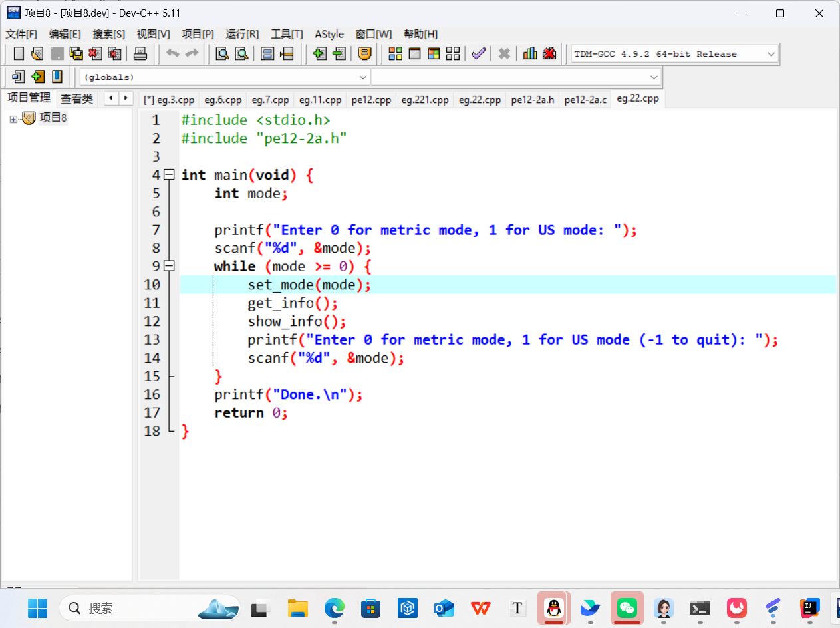Click the Save All toolbar icon
Viewport: 840px width, 628px height.
pos(76,54)
